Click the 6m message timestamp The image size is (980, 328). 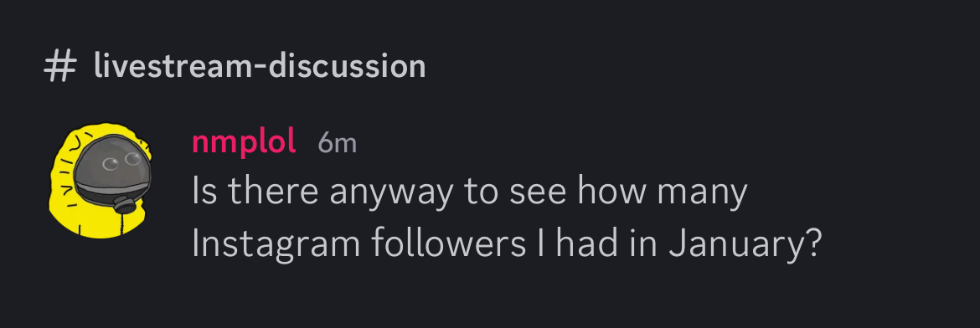[x=338, y=144]
